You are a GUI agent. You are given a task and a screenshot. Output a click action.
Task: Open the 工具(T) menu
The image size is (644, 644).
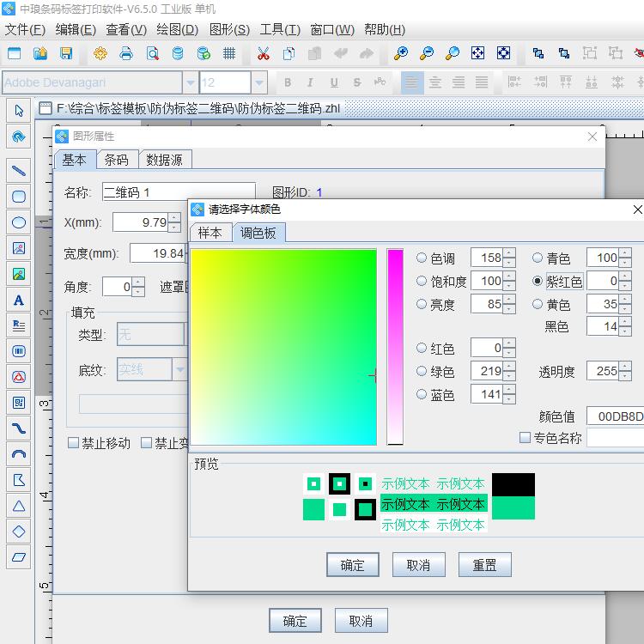click(x=280, y=29)
